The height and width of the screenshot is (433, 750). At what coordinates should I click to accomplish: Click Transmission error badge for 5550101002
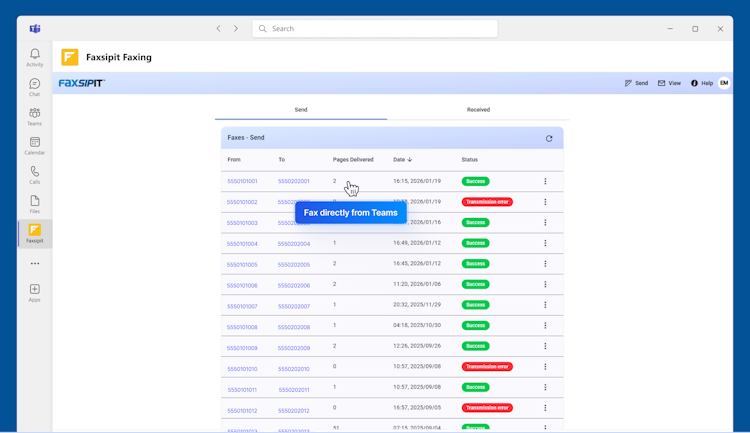487,202
